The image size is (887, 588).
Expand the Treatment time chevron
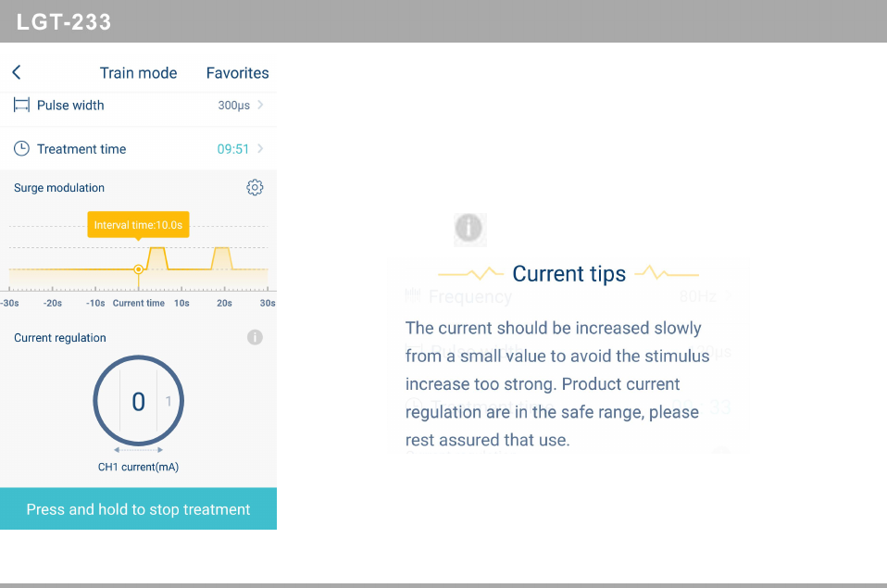click(x=261, y=149)
